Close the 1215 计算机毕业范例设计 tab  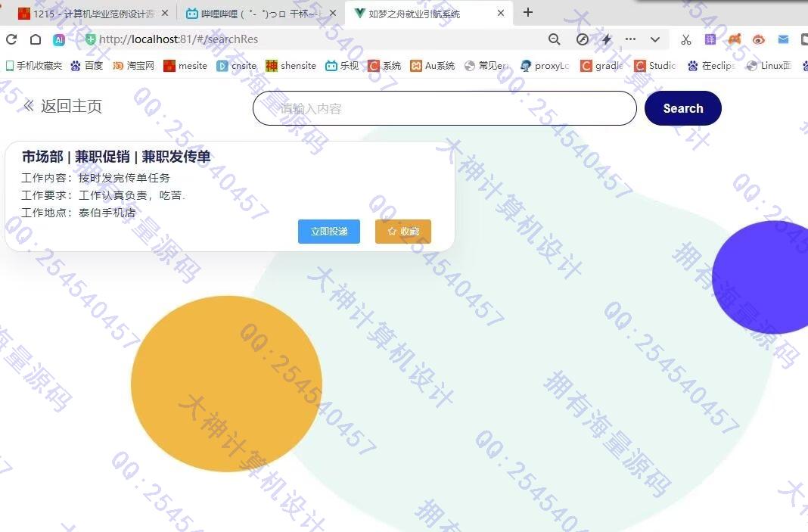pos(165,13)
